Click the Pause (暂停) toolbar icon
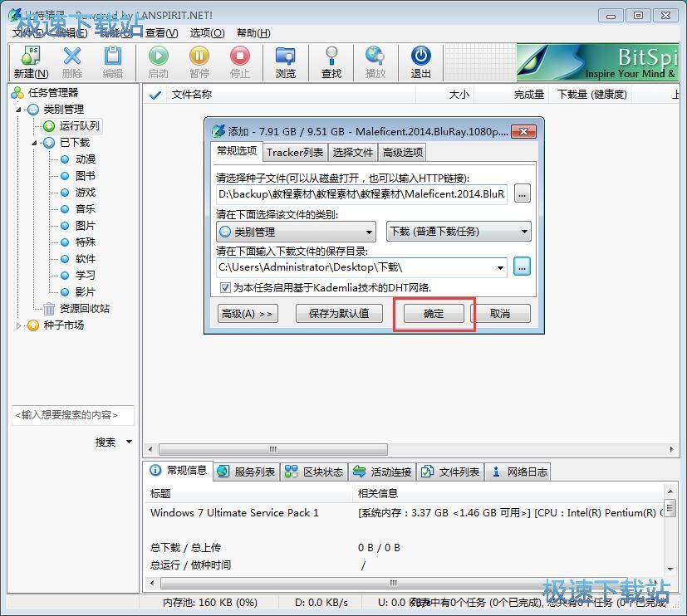The image size is (687, 616). 199,62
